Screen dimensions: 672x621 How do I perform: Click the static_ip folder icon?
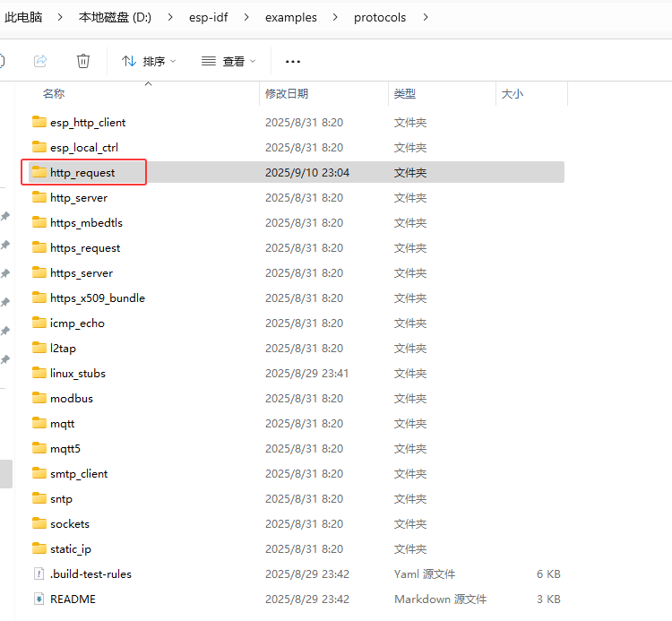[39, 548]
